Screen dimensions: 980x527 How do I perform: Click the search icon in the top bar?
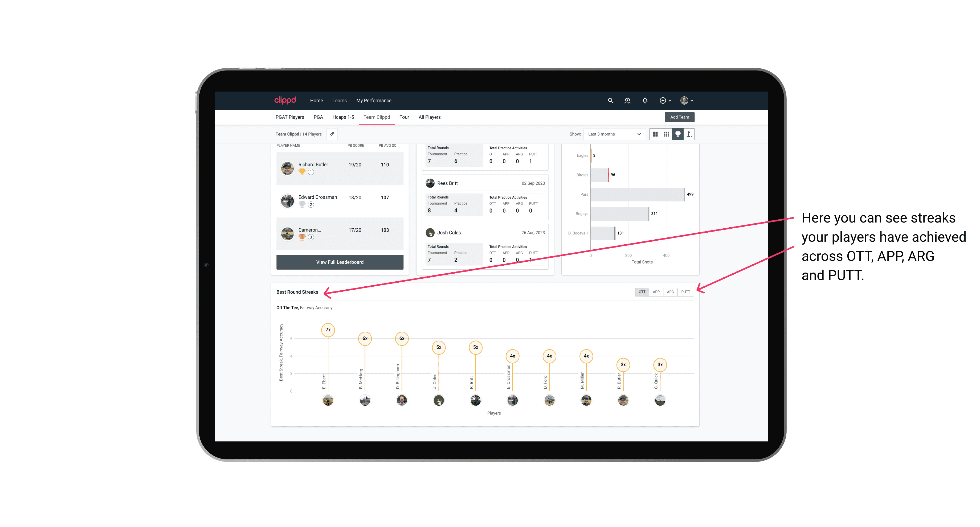610,101
